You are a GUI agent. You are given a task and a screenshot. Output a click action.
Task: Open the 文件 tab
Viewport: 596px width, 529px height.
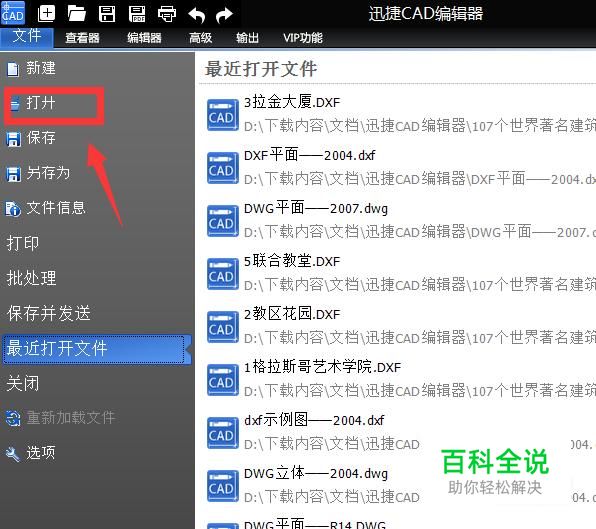point(27,37)
